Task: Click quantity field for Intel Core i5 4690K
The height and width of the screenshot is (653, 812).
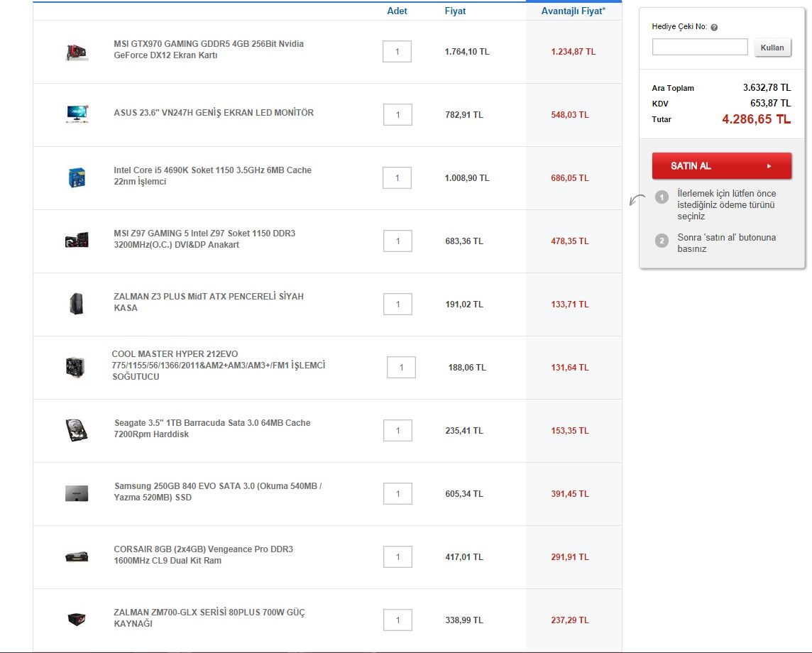Action: point(397,177)
